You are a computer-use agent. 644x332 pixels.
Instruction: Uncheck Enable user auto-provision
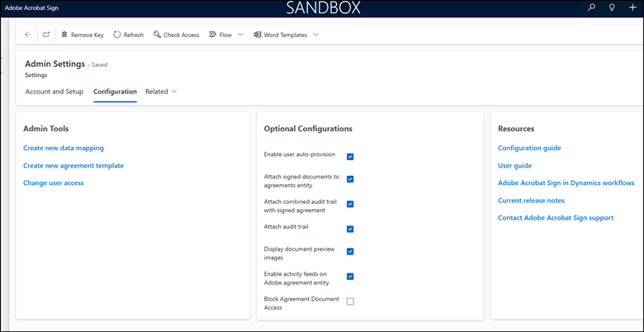(350, 157)
